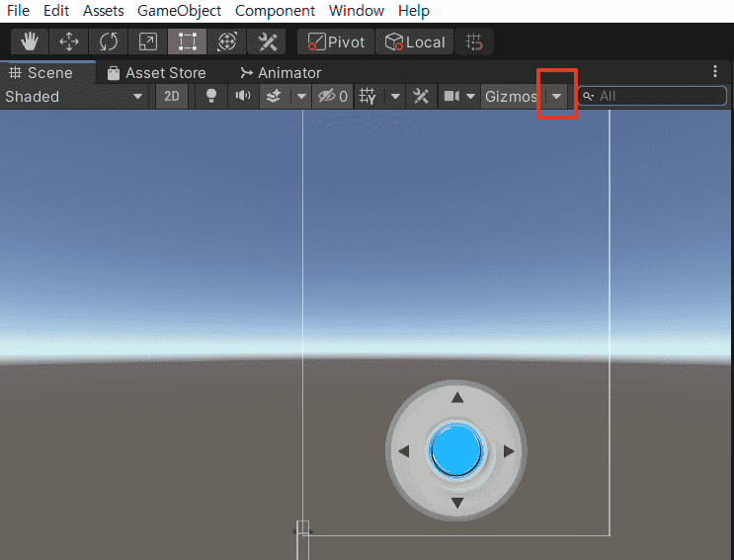This screenshot has width=734, height=560.
Task: Open the Asset Store tab
Action: [x=156, y=73]
